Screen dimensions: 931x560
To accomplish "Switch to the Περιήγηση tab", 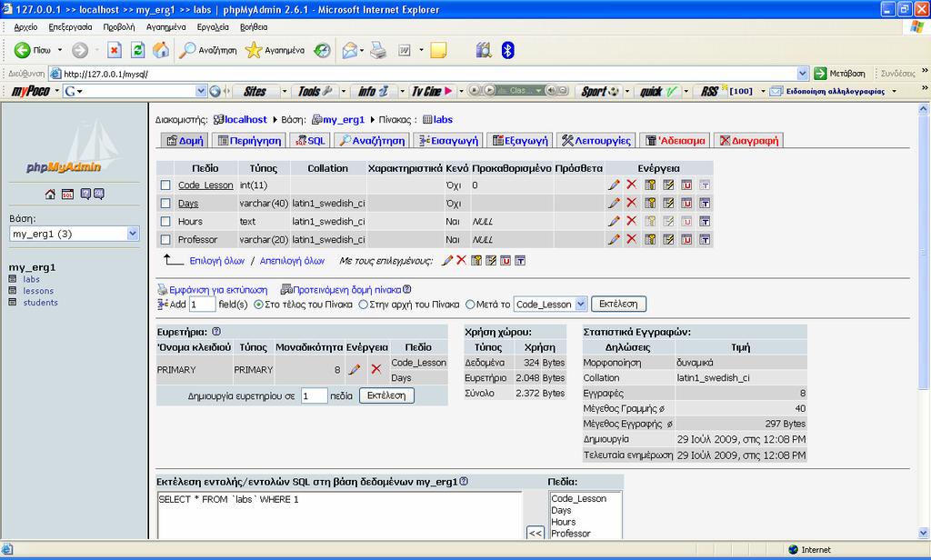I will click(x=249, y=141).
